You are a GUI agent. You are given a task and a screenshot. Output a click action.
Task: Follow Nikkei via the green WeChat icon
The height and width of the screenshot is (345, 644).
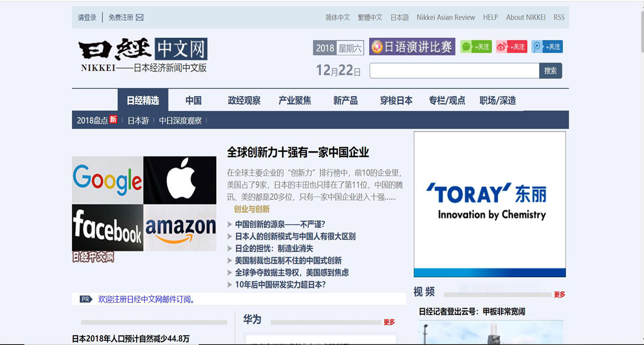tap(476, 47)
